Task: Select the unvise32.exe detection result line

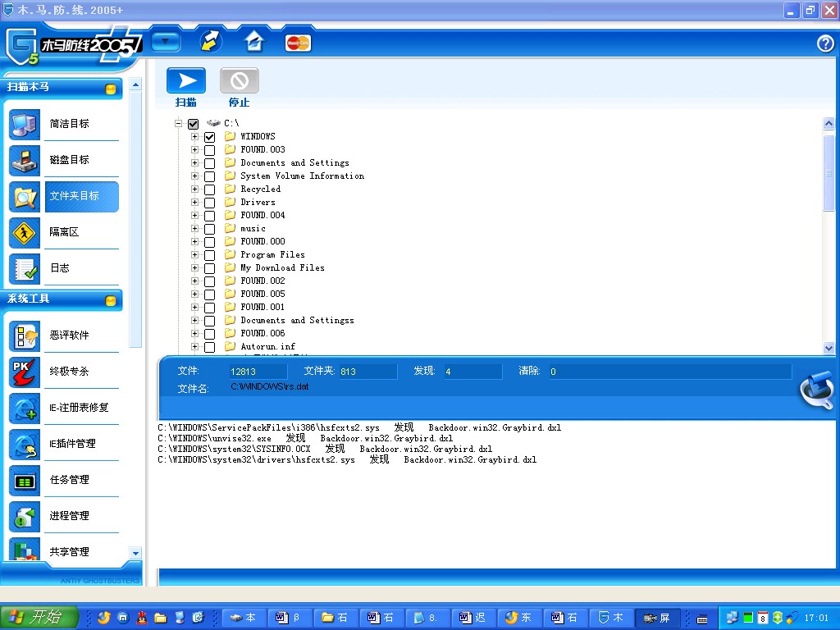Action: pos(305,438)
